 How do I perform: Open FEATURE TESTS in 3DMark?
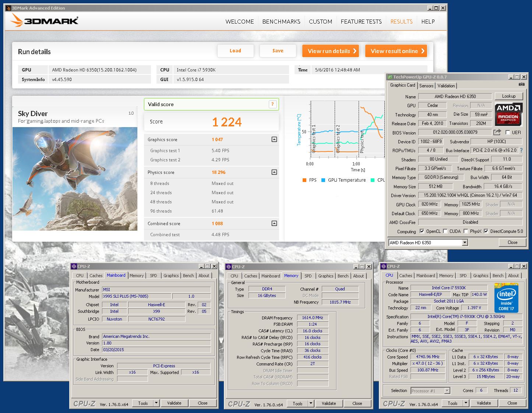361,22
